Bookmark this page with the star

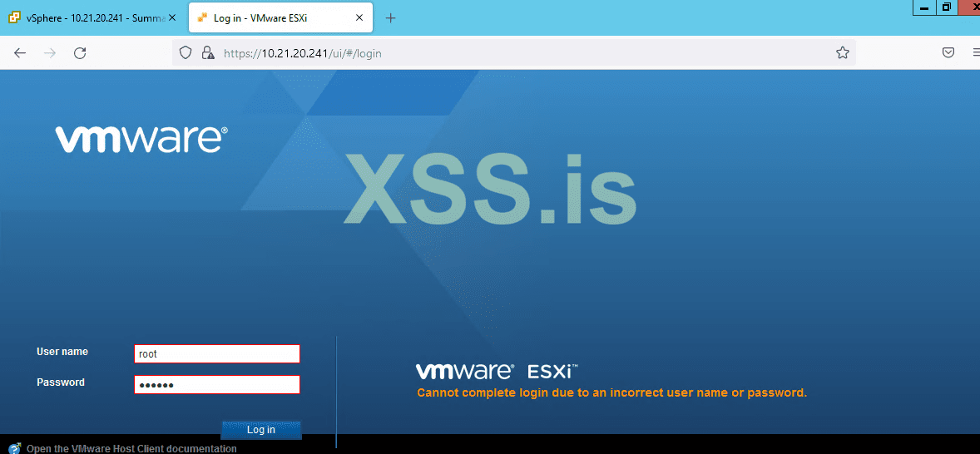point(843,53)
